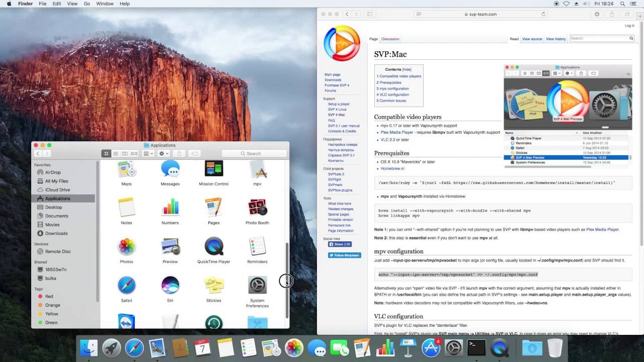This screenshot has height=362, width=644.
Task: Hide the wiki table of contents
Action: (x=407, y=69)
